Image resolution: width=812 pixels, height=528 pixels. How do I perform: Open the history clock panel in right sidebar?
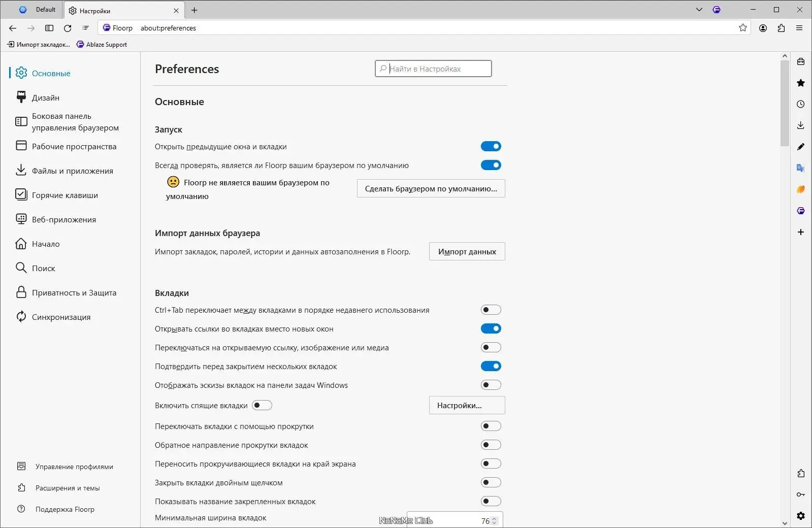point(801,104)
